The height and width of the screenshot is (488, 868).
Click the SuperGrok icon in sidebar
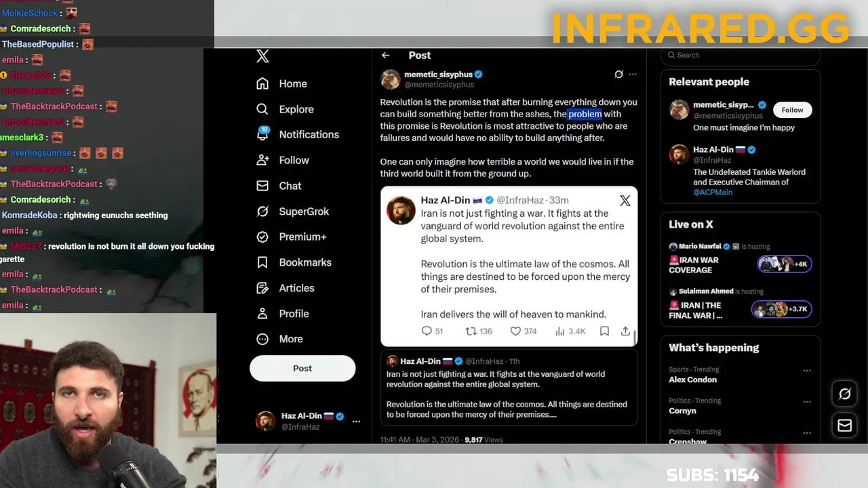click(x=262, y=211)
